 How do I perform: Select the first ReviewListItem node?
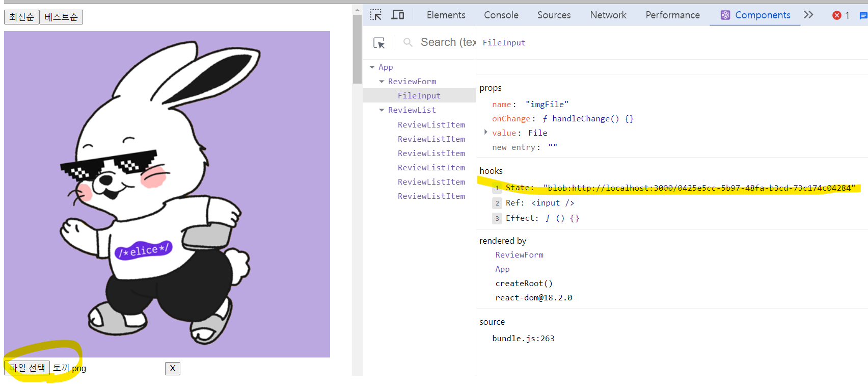(x=431, y=125)
